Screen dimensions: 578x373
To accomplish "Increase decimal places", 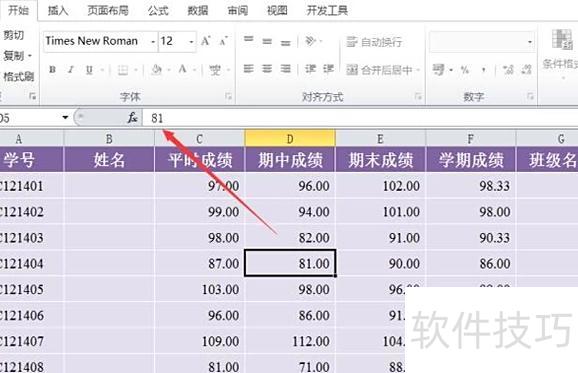I will (x=508, y=69).
